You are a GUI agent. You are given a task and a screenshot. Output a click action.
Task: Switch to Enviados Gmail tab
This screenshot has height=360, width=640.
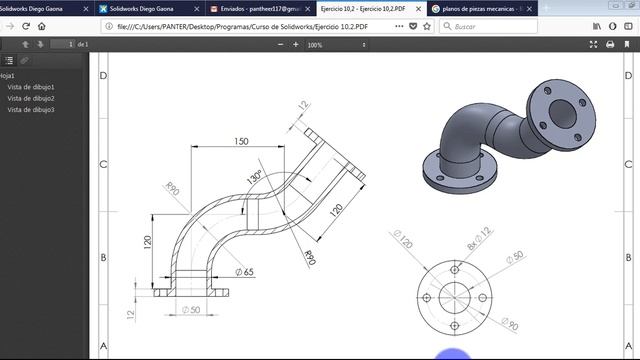click(260, 9)
